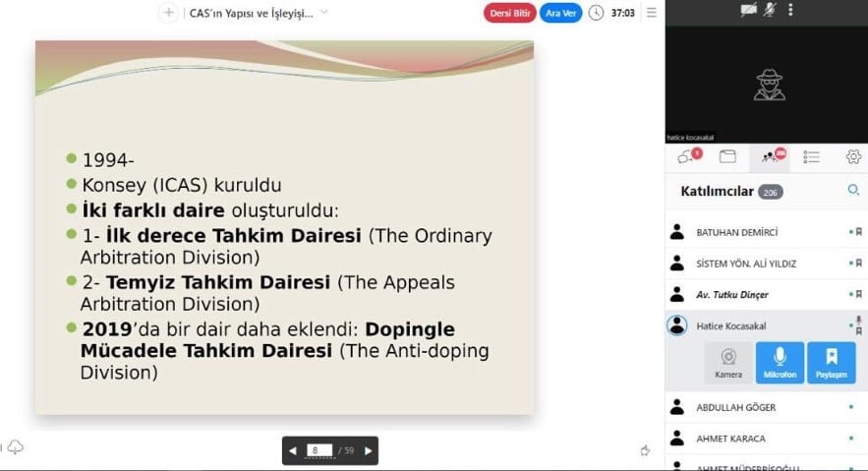This screenshot has width=868, height=471.
Task: Click the cloud upload icon below the slide
Action: (x=15, y=446)
